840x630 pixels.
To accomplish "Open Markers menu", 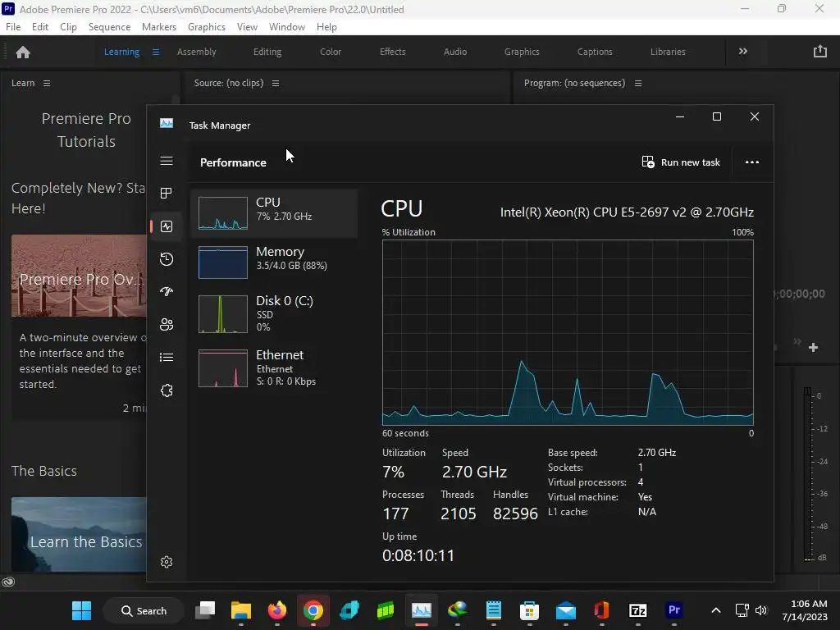I will [159, 27].
